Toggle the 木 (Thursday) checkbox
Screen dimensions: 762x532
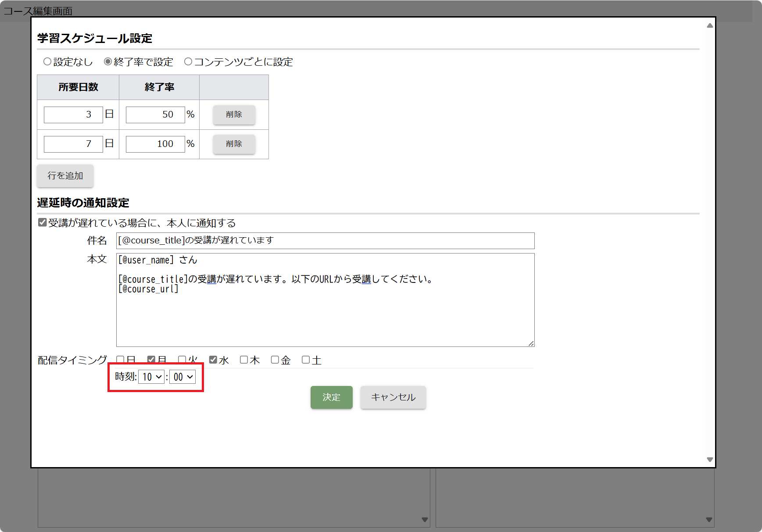pos(244,360)
